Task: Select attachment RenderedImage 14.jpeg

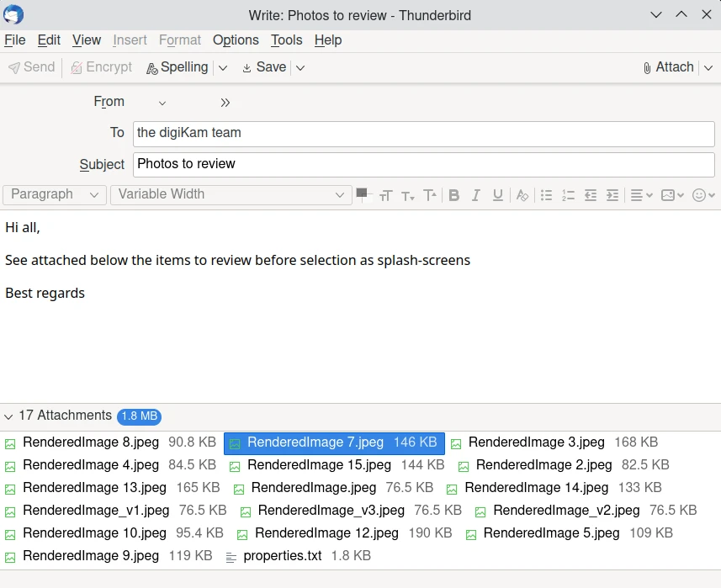Action: tap(554, 488)
